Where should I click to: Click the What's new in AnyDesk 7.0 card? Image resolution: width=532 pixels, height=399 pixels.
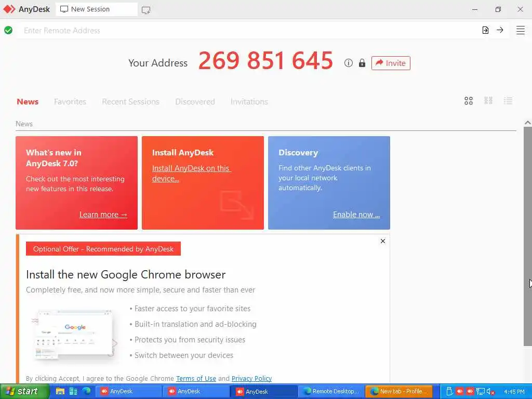[77, 183]
